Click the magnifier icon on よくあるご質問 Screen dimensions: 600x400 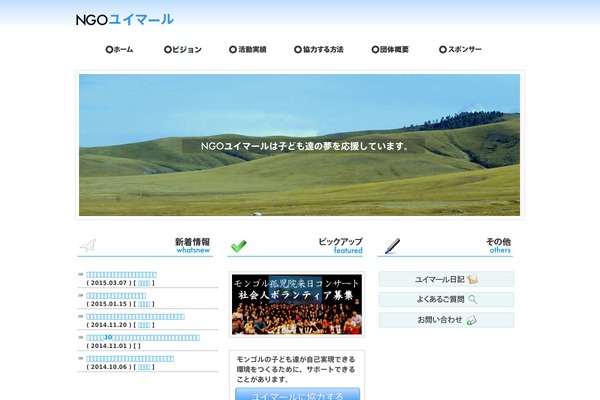pyautogui.click(x=473, y=299)
